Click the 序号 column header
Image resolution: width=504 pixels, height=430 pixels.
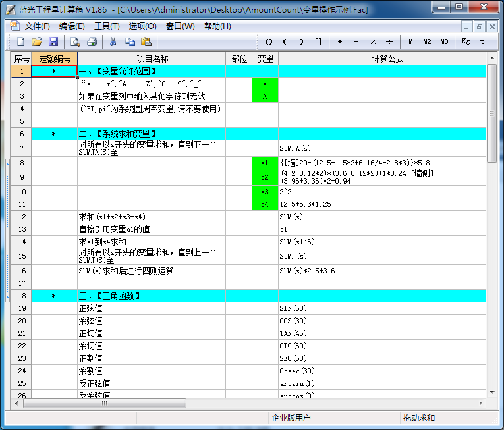(x=22, y=59)
